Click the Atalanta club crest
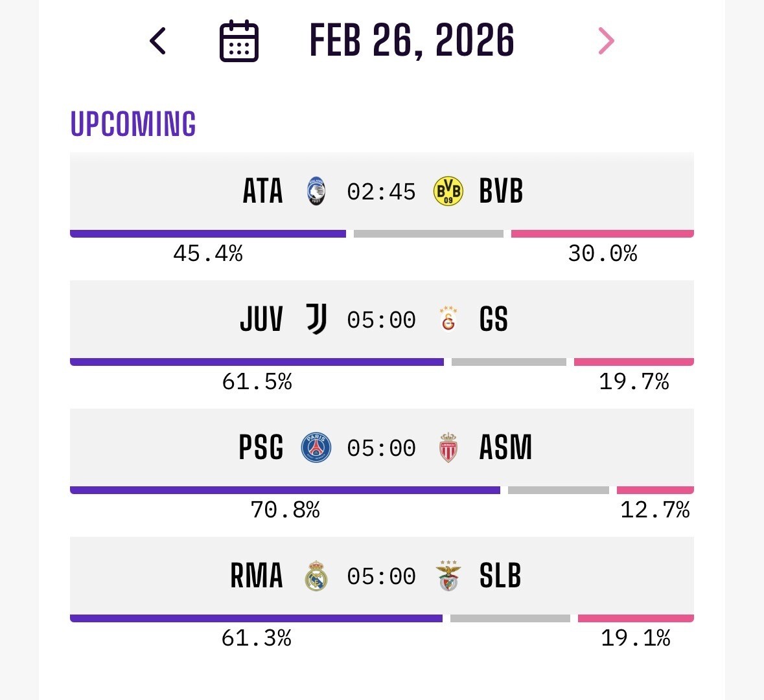The height and width of the screenshot is (700, 764). pyautogui.click(x=316, y=191)
